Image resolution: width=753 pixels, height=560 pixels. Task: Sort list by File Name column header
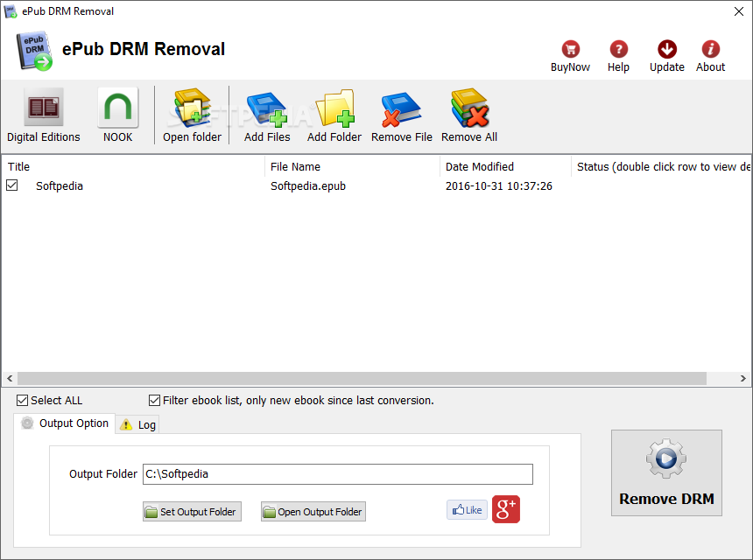[352, 166]
